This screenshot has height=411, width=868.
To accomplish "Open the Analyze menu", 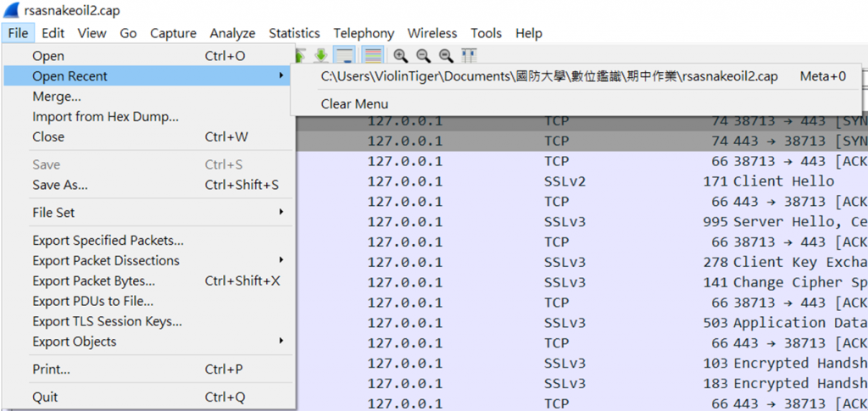I will (x=232, y=33).
